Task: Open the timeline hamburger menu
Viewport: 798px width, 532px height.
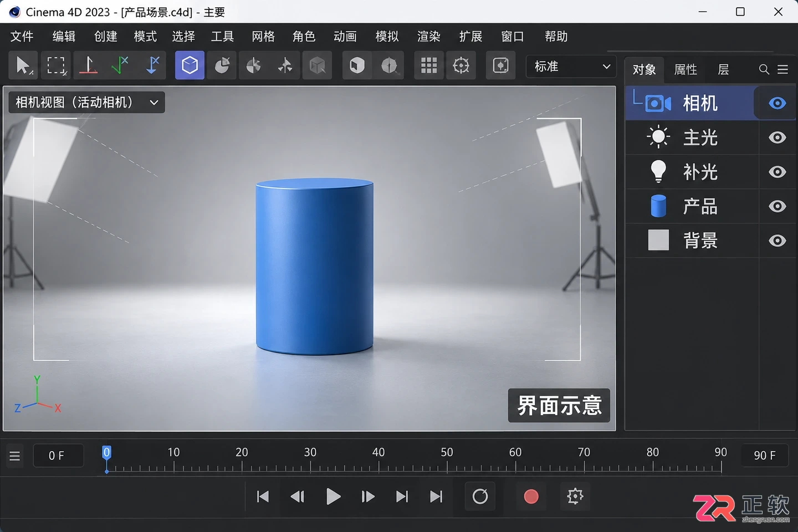Action: [15, 456]
